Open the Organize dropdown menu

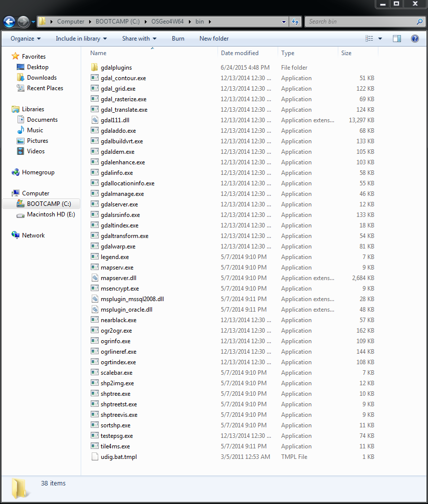tap(26, 39)
